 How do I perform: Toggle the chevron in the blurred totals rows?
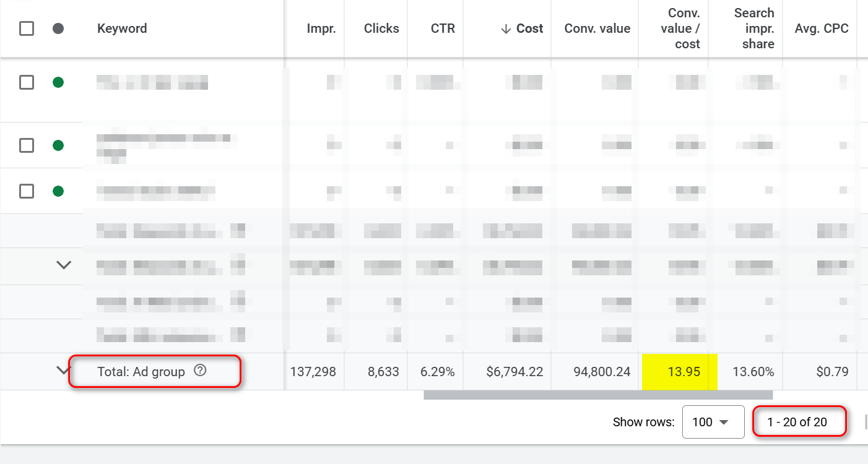coord(64,265)
